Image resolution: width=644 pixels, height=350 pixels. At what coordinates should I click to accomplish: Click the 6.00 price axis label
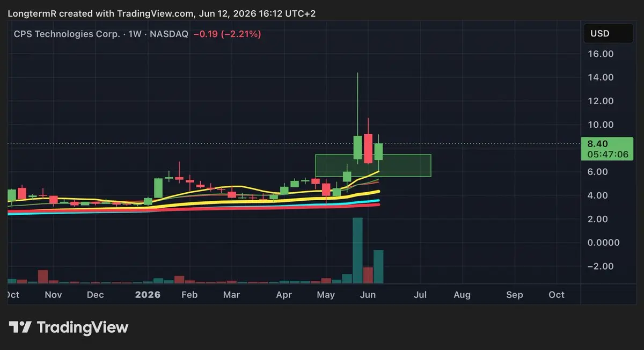point(598,172)
